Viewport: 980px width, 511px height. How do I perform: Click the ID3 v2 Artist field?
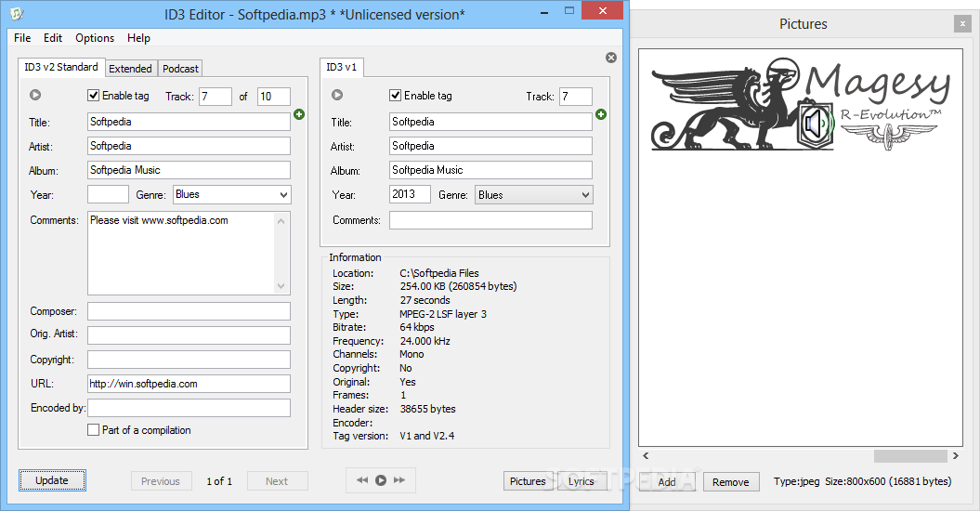pyautogui.click(x=189, y=146)
